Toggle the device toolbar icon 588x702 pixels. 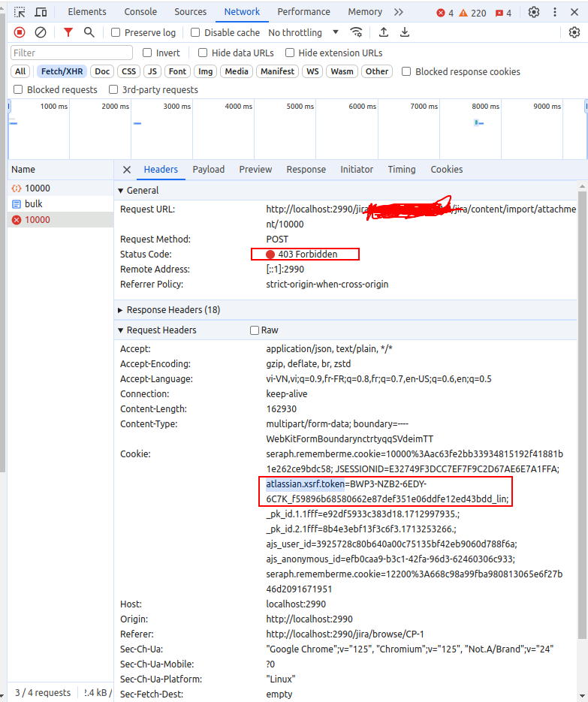[41, 12]
